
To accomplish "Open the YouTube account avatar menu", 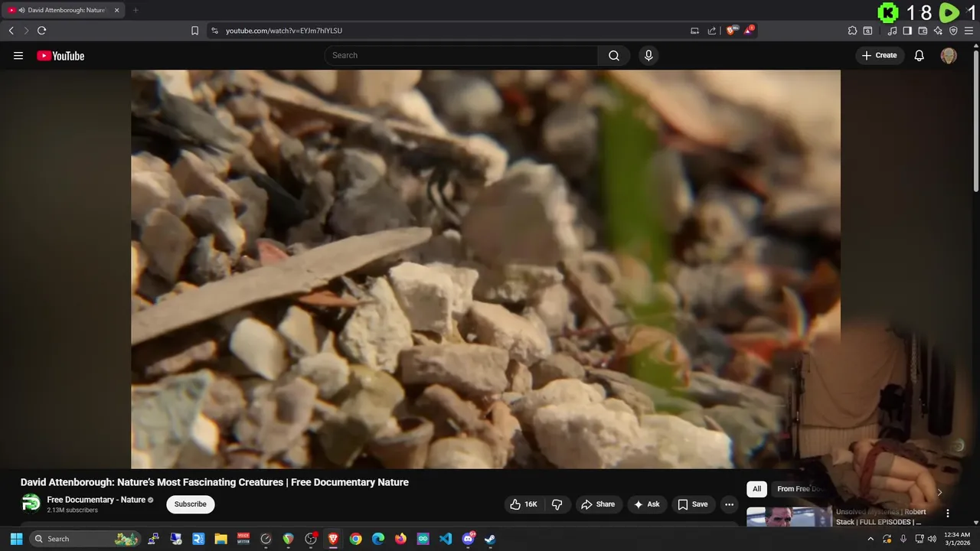I will [x=949, y=56].
